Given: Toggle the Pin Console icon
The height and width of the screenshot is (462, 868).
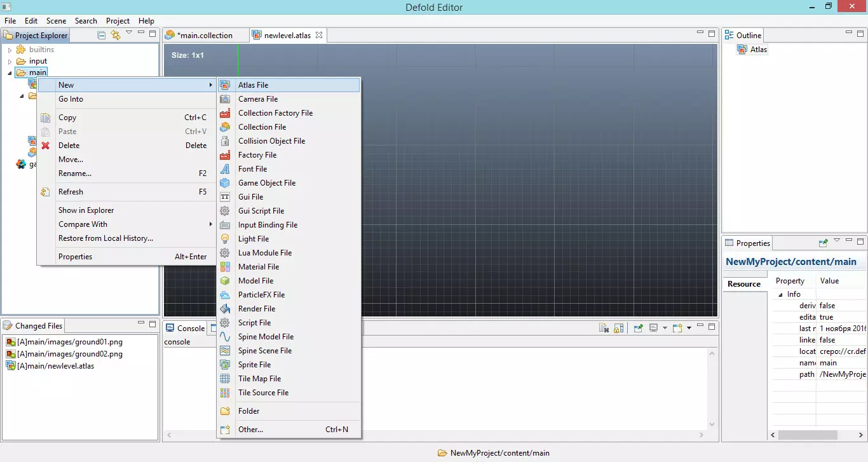Looking at the screenshot, I should coord(638,328).
